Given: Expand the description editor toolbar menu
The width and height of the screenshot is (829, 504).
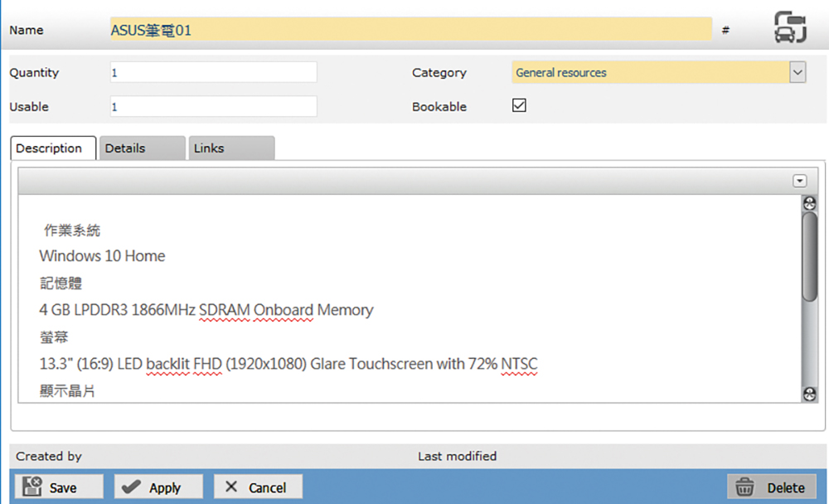Looking at the screenshot, I should (x=799, y=181).
